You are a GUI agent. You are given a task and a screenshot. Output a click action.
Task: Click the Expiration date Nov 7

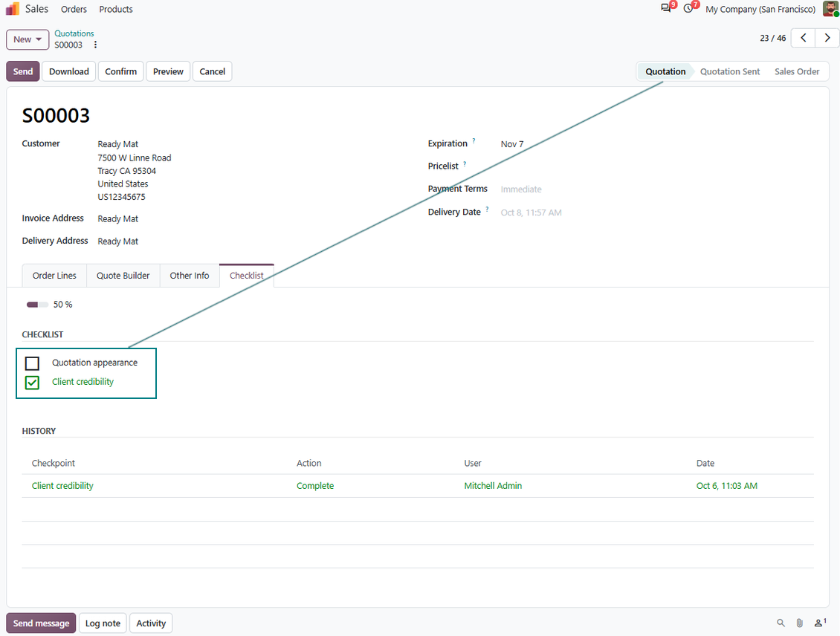point(512,144)
